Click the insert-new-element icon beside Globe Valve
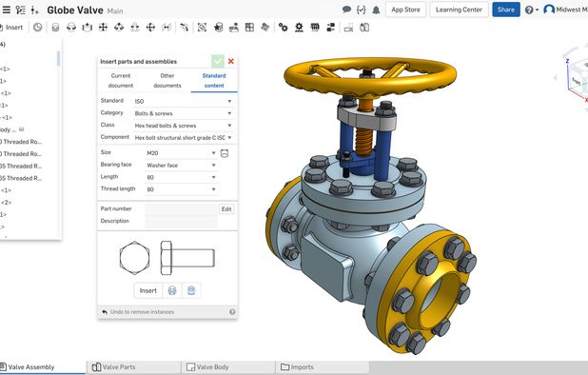This screenshot has height=375, width=588. [x=35, y=10]
